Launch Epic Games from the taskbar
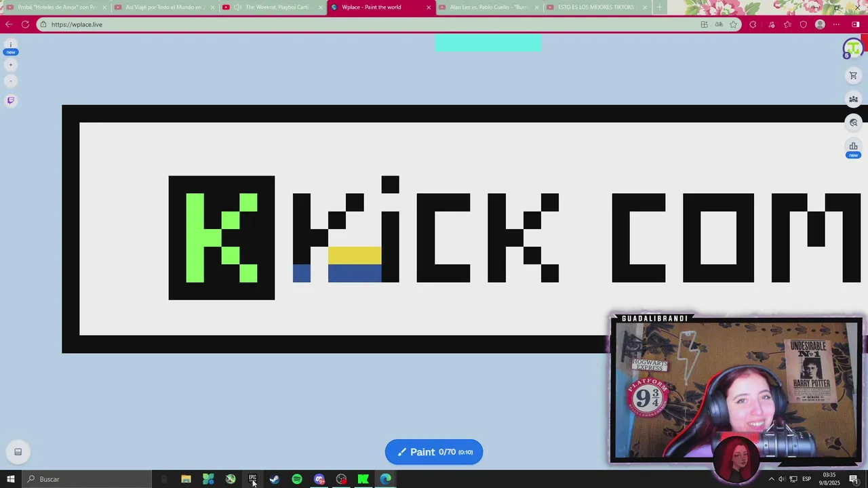868x488 pixels. click(252, 479)
